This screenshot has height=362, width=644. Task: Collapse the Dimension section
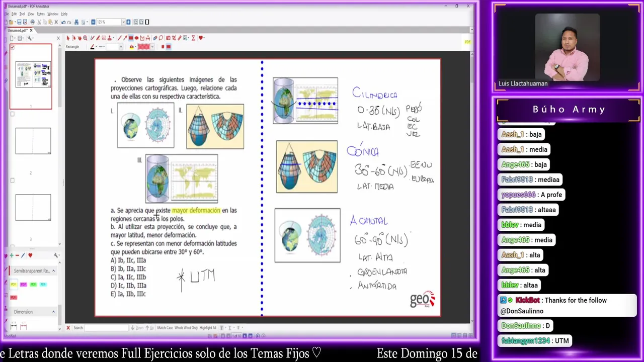click(53, 312)
